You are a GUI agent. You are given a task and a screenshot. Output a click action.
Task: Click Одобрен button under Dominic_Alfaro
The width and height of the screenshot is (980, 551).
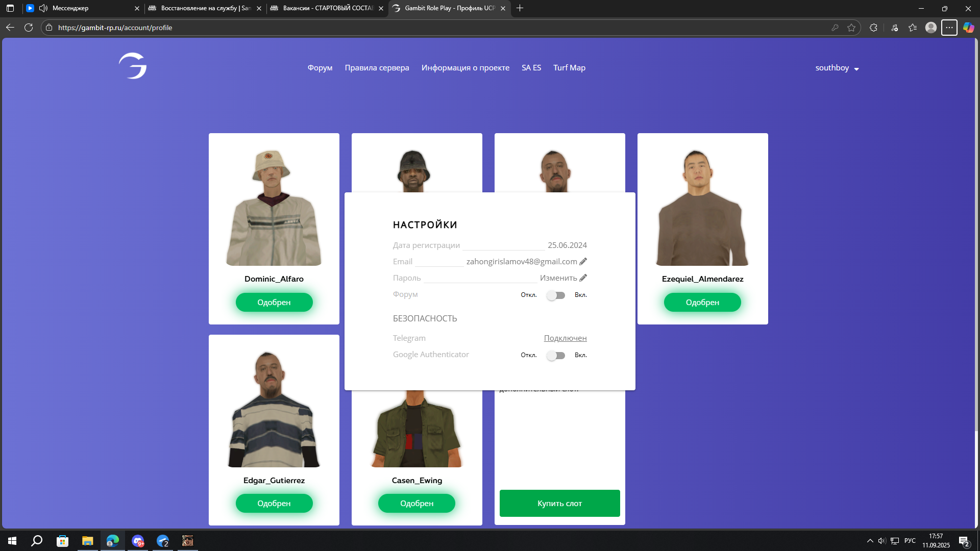tap(274, 302)
